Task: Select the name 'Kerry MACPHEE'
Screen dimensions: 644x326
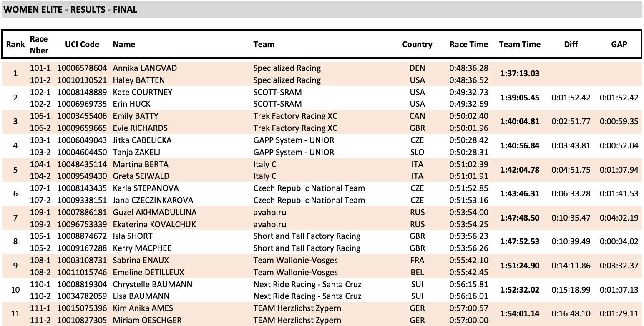Action: click(x=142, y=248)
